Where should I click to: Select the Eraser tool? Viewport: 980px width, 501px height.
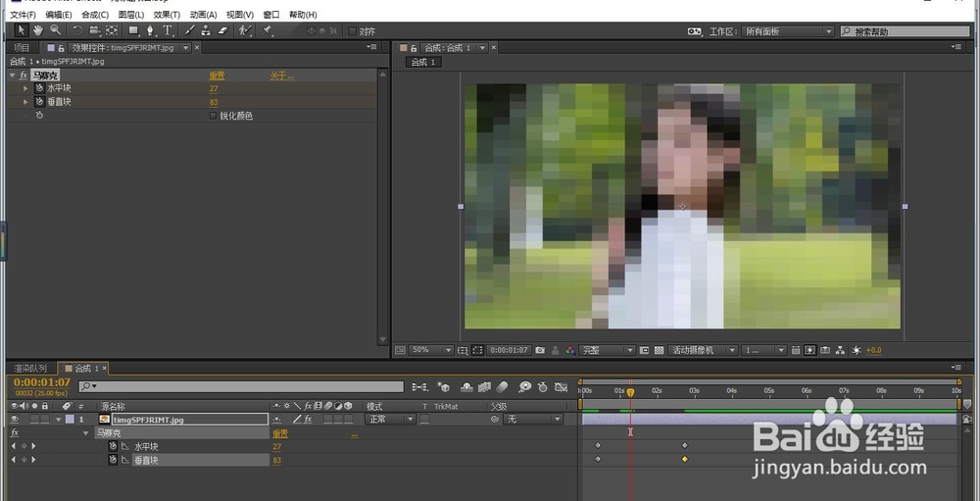[x=222, y=30]
